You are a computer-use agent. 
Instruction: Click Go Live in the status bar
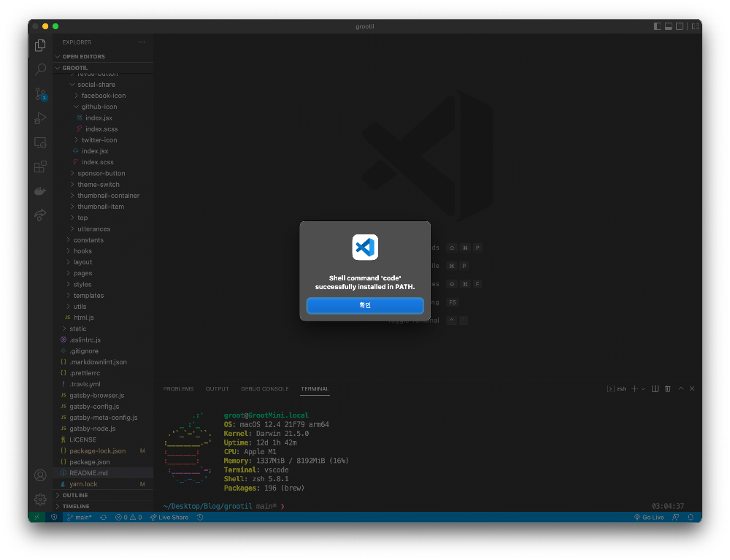(649, 517)
